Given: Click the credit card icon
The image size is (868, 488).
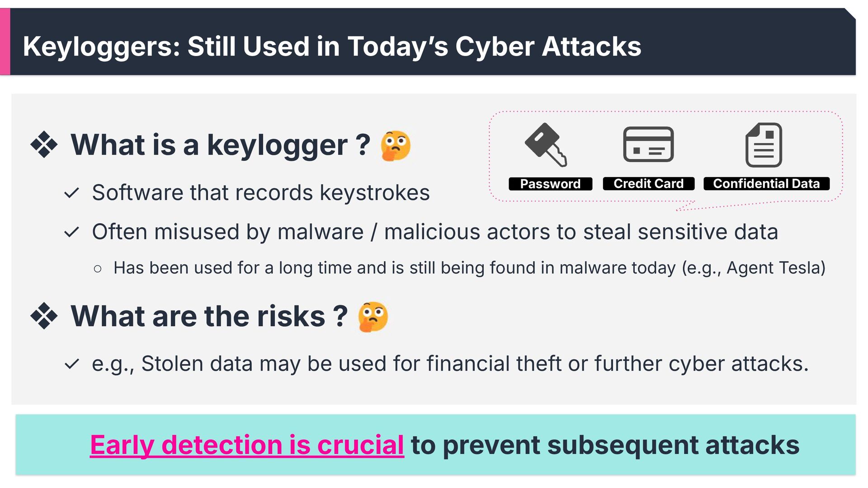Looking at the screenshot, I should [x=648, y=145].
